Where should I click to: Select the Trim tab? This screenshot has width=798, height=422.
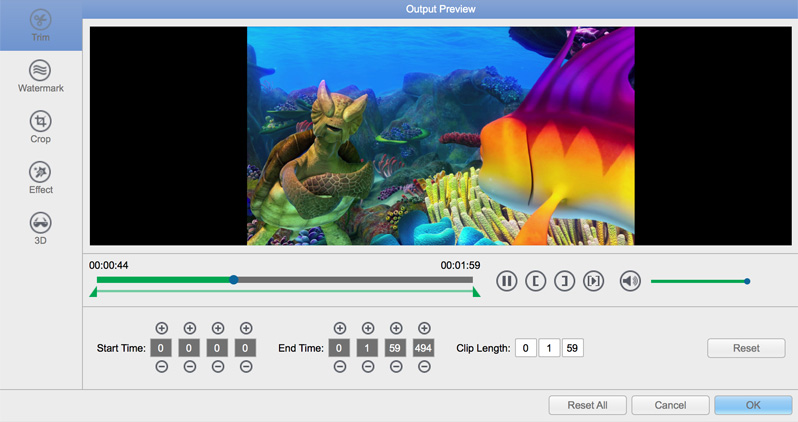click(40, 25)
